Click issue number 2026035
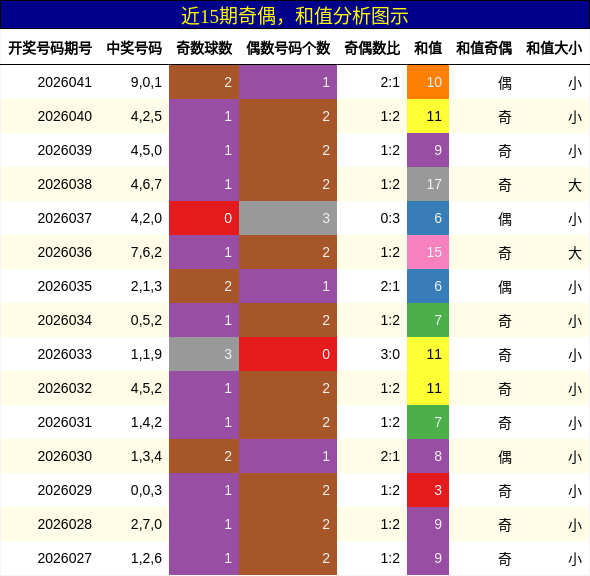Image resolution: width=590 pixels, height=576 pixels. tap(65, 286)
